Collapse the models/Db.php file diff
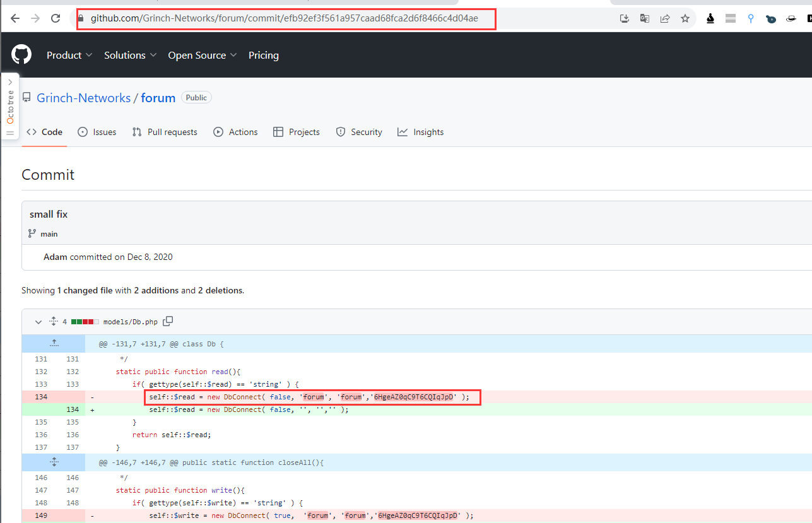Image resolution: width=812 pixels, height=523 pixels. tap(38, 322)
